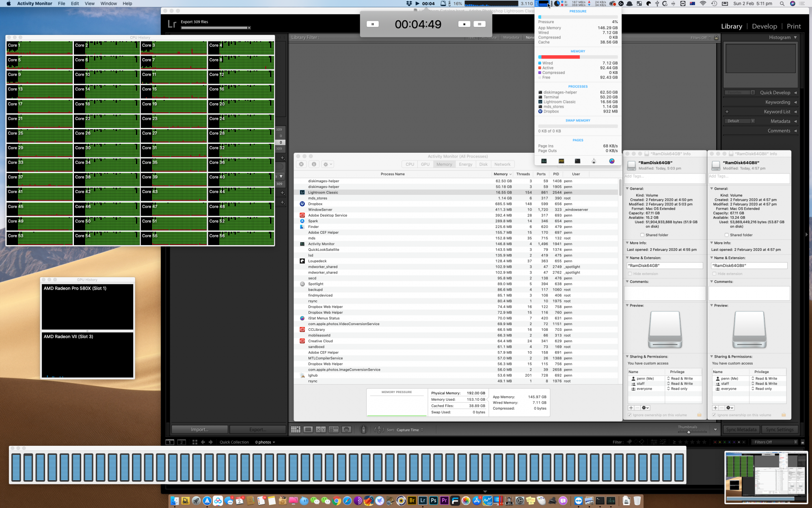812x508 pixels.
Task: Edit RamDisk64GB name field
Action: point(665,265)
